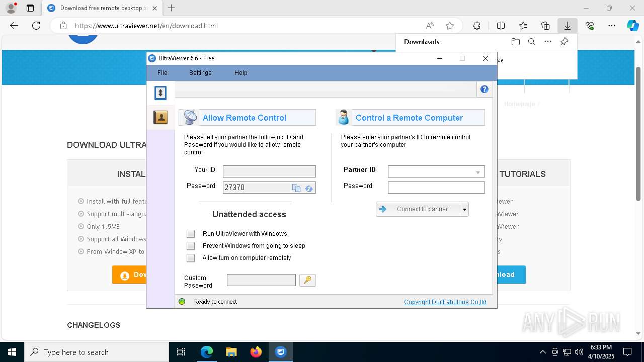This screenshot has height=362, width=644.
Task: Open Edge extensions puzzle icon
Action: (x=476, y=26)
